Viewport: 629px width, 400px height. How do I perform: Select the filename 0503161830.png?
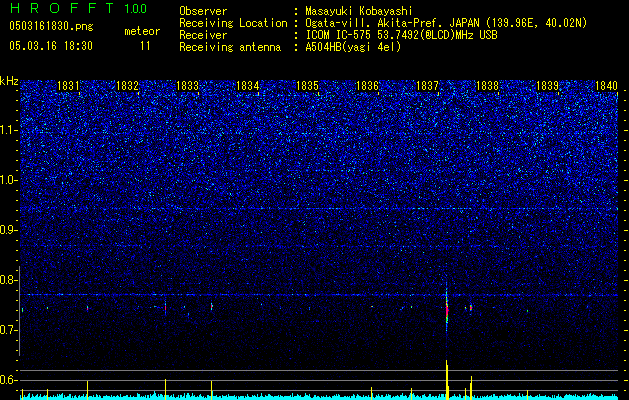(x=51, y=26)
